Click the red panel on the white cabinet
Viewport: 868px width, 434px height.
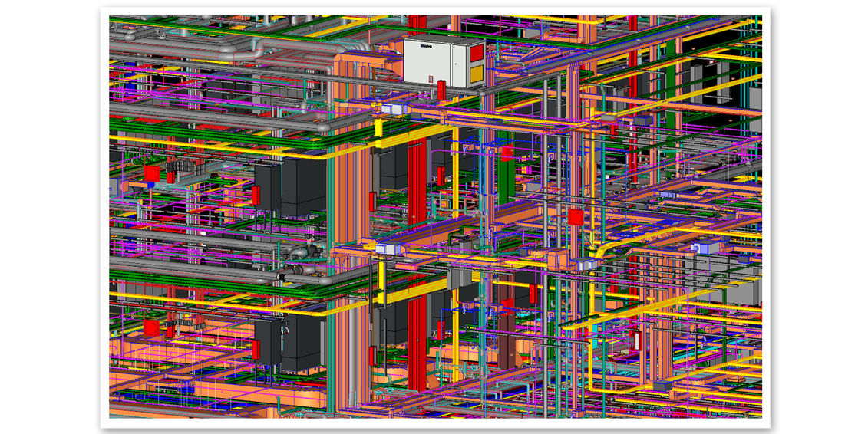point(477,53)
